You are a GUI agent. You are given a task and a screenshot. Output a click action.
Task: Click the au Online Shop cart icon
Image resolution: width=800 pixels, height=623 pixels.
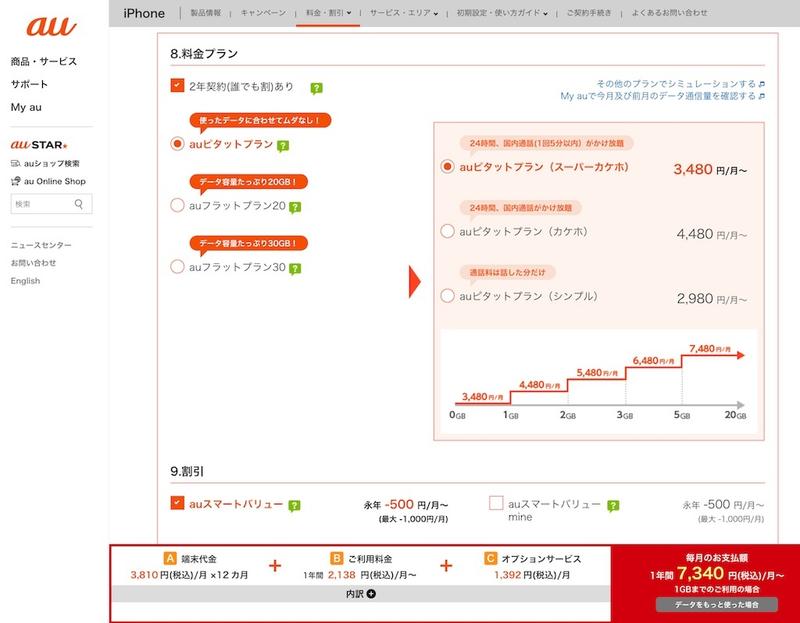[x=15, y=181]
